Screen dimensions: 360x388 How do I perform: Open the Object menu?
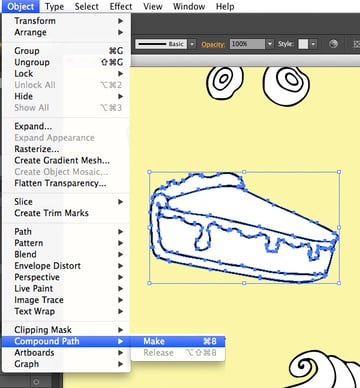point(20,6)
